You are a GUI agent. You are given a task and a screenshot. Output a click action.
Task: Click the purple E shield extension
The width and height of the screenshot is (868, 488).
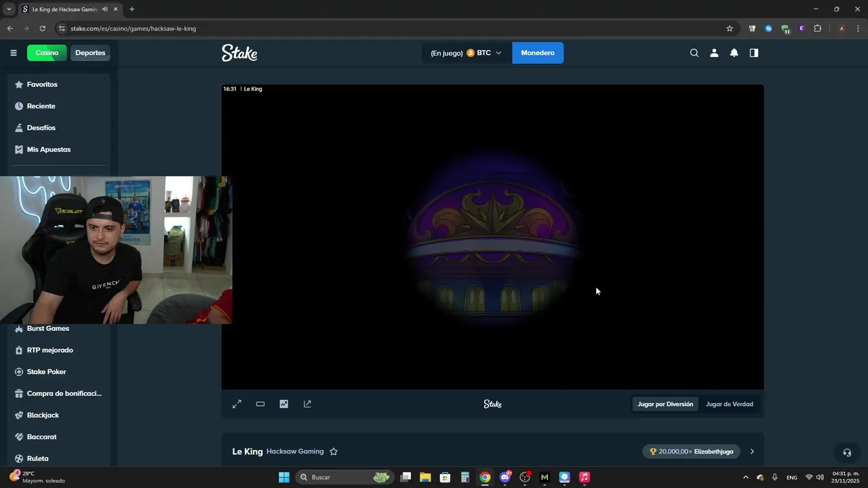[802, 28]
